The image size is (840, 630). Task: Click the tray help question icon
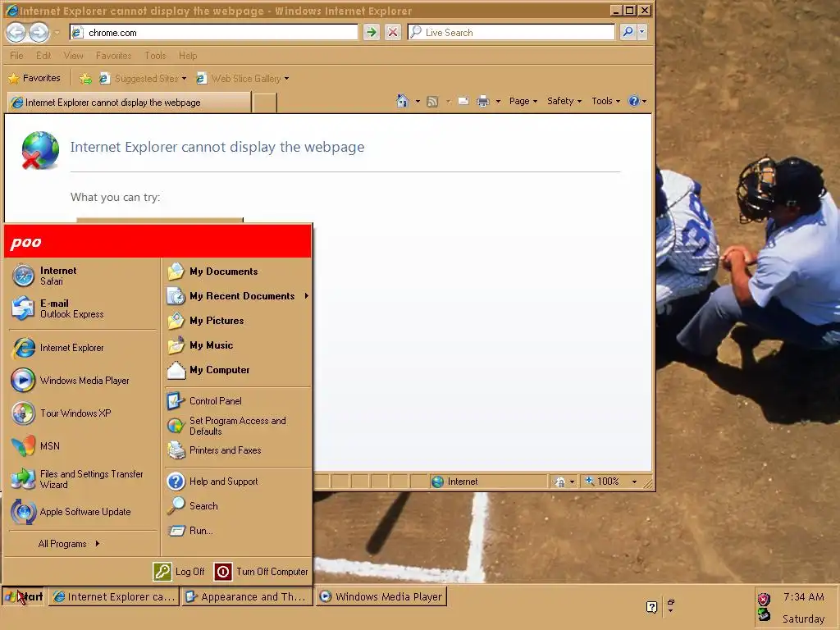(x=651, y=607)
